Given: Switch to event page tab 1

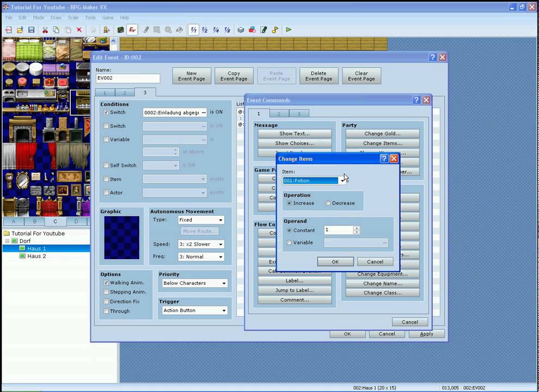Looking at the screenshot, I should [105, 93].
